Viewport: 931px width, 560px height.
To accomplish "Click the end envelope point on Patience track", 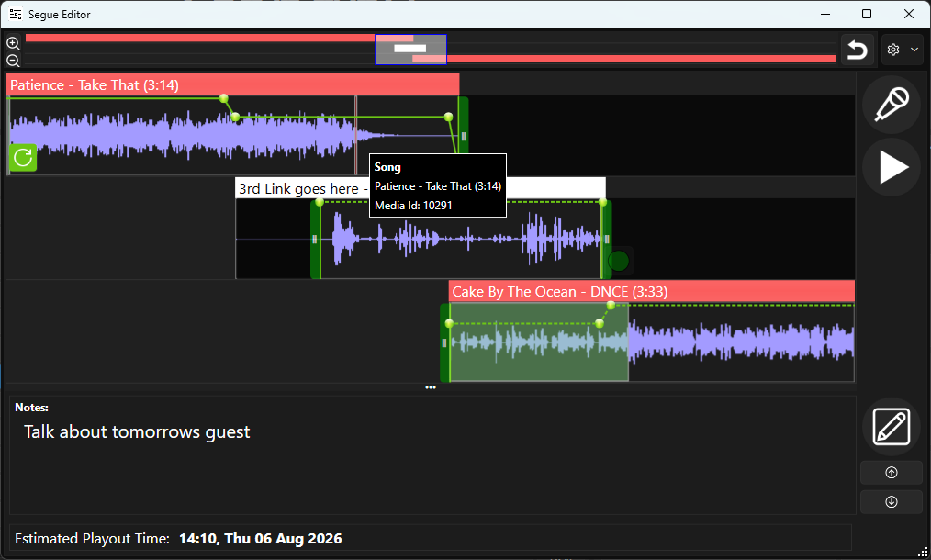I will point(448,117).
